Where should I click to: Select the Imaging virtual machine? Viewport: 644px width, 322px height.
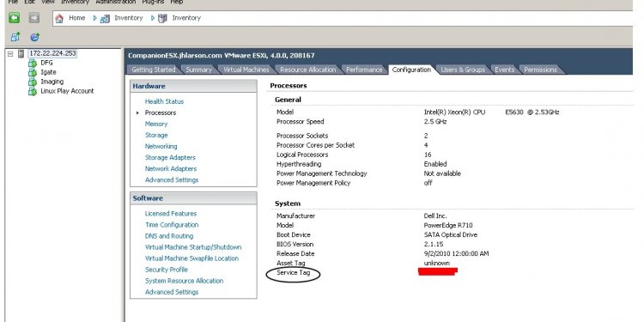click(52, 82)
